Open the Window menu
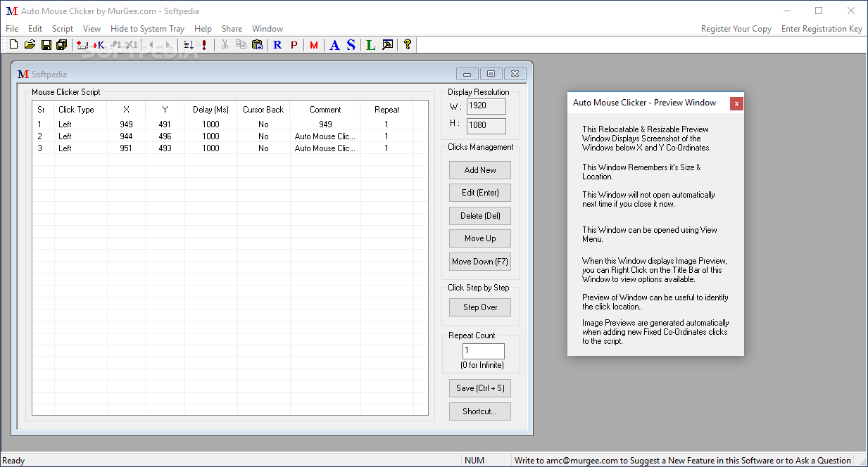The width and height of the screenshot is (868, 467). (x=268, y=29)
